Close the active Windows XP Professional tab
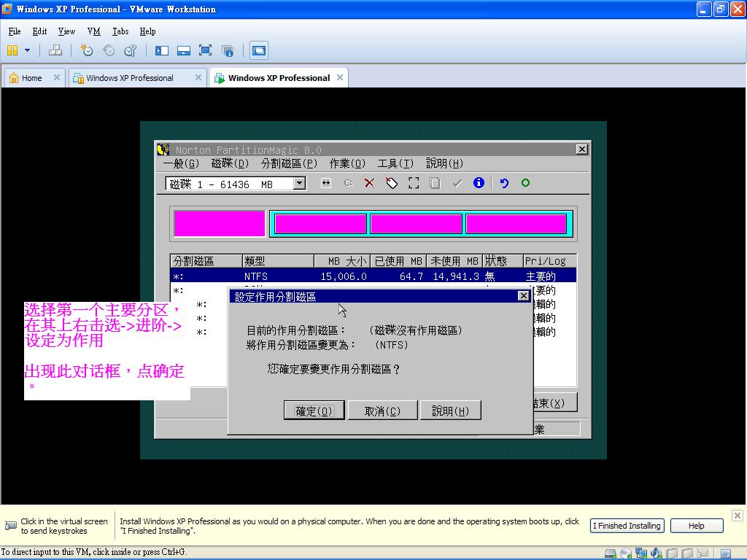The height and width of the screenshot is (560, 747). tap(340, 77)
